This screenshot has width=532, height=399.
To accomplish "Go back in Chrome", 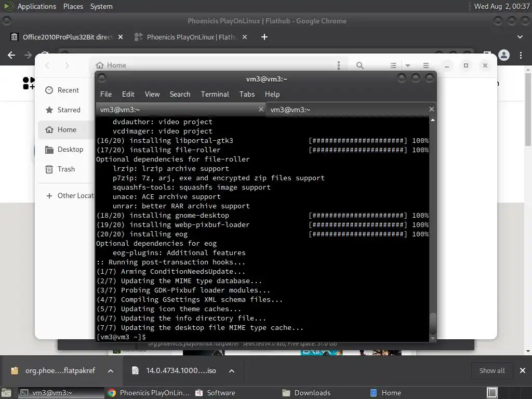I will pos(11,55).
